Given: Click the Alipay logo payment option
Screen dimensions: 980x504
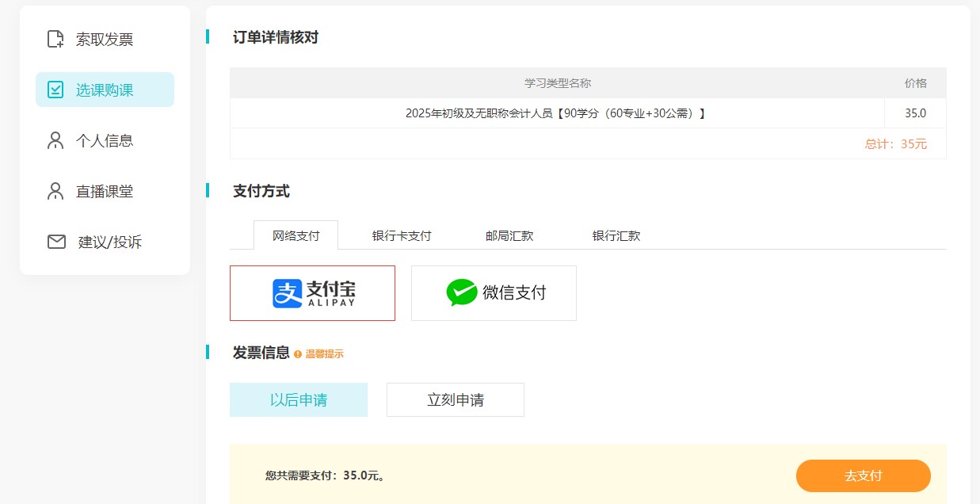Looking at the screenshot, I should [311, 292].
